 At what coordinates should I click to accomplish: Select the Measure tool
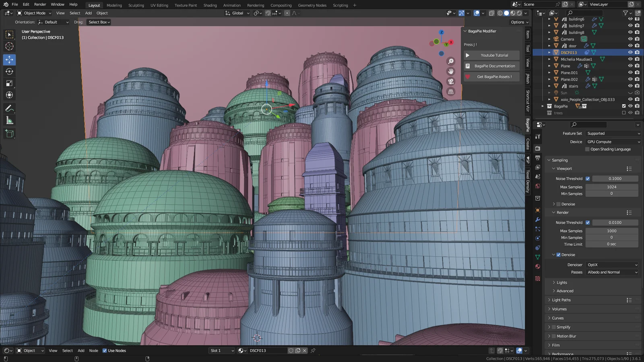tap(9, 120)
